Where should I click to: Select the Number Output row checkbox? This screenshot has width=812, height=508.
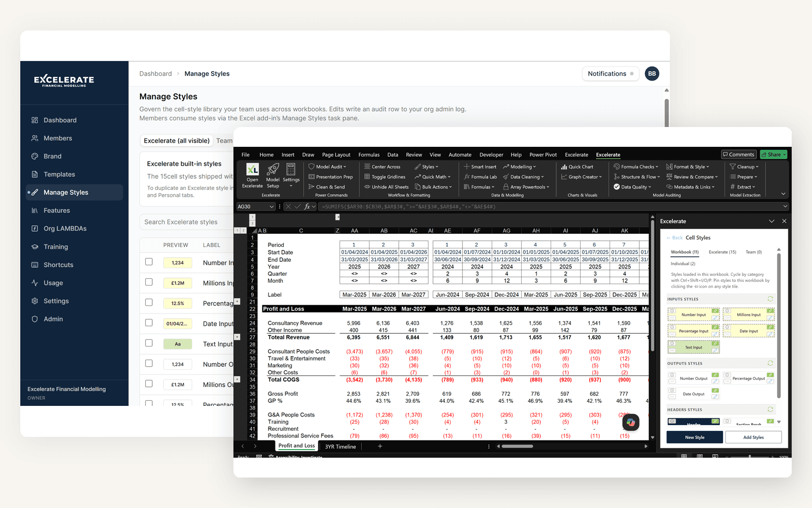pyautogui.click(x=149, y=363)
